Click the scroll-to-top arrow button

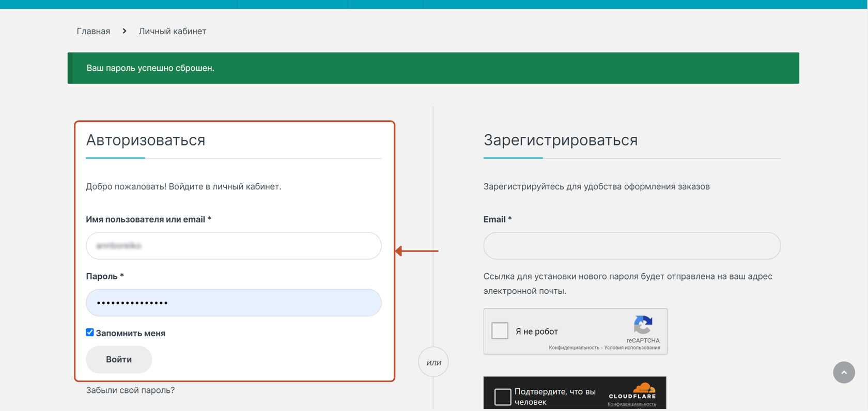(844, 372)
